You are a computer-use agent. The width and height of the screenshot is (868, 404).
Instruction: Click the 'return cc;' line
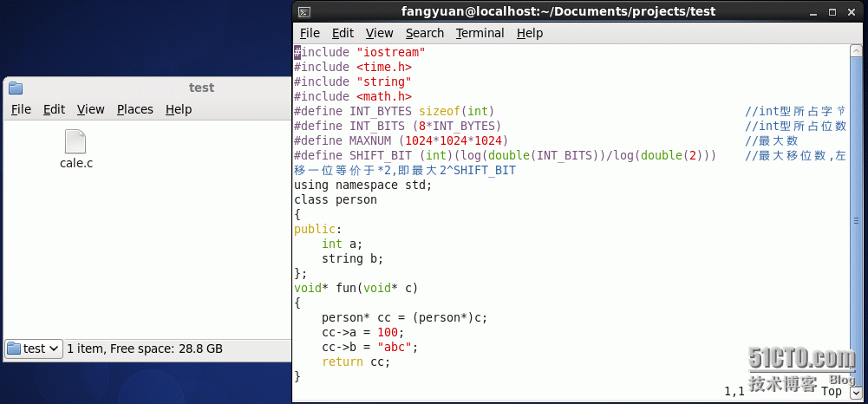coord(356,362)
